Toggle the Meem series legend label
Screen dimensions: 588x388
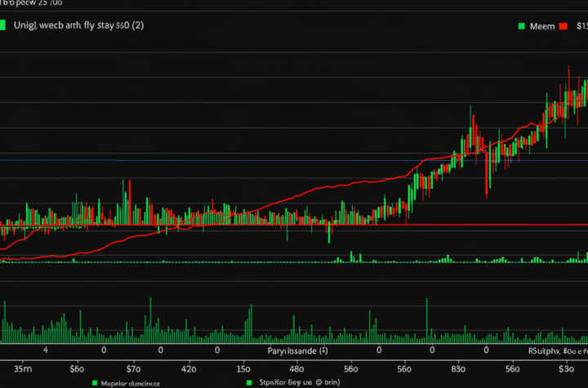click(x=541, y=26)
